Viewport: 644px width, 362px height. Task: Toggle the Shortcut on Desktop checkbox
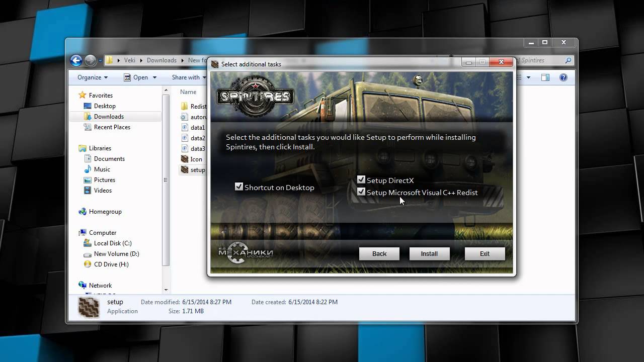[239, 187]
